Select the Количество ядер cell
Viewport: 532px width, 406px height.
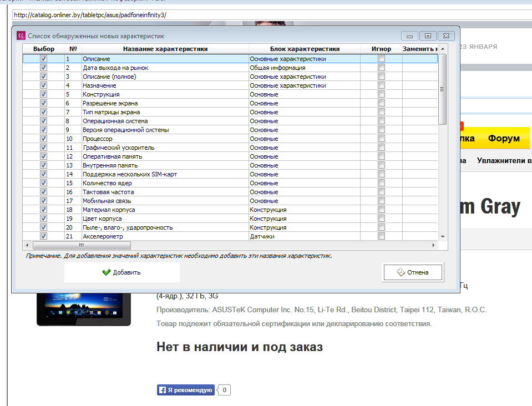tap(165, 183)
